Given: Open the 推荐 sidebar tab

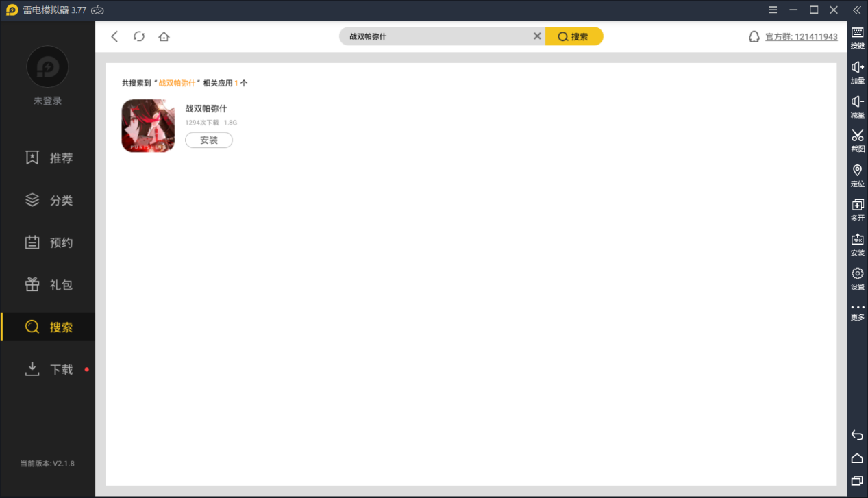Looking at the screenshot, I should (48, 158).
